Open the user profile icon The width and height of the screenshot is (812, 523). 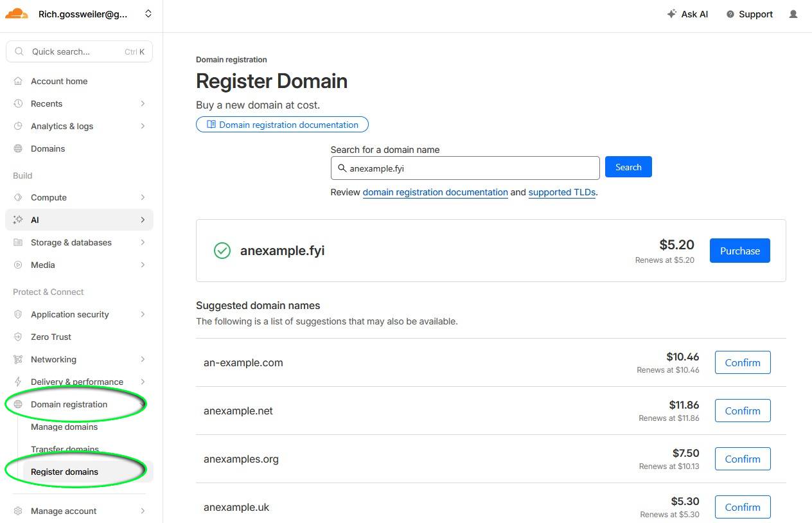point(793,14)
